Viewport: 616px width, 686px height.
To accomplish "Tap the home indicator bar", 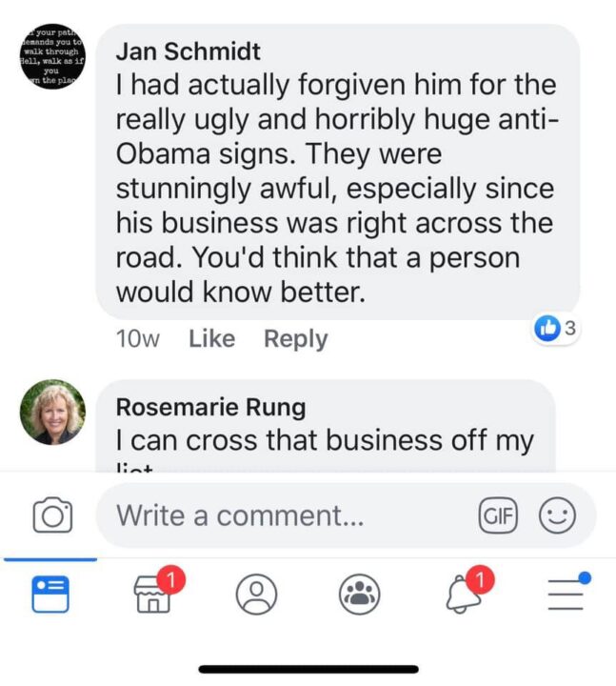I will tap(308, 669).
